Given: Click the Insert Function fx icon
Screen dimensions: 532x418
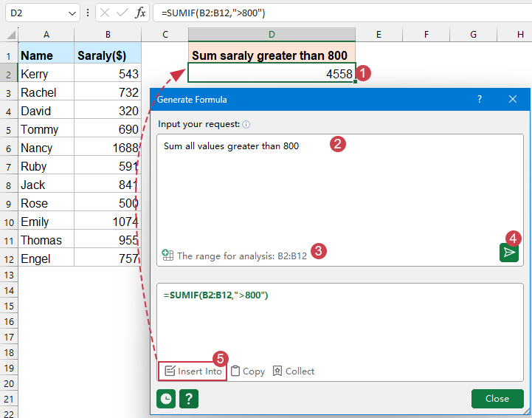Looking at the screenshot, I should (141, 13).
